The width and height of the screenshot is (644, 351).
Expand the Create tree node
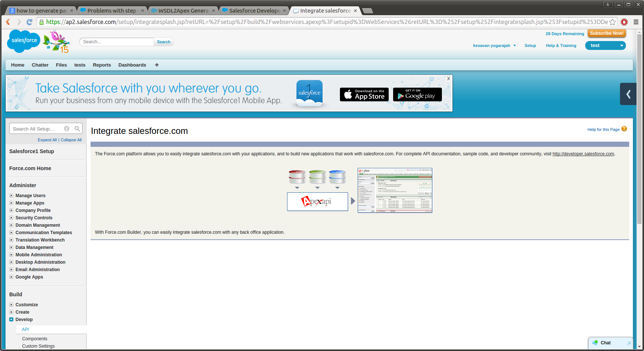pos(11,312)
